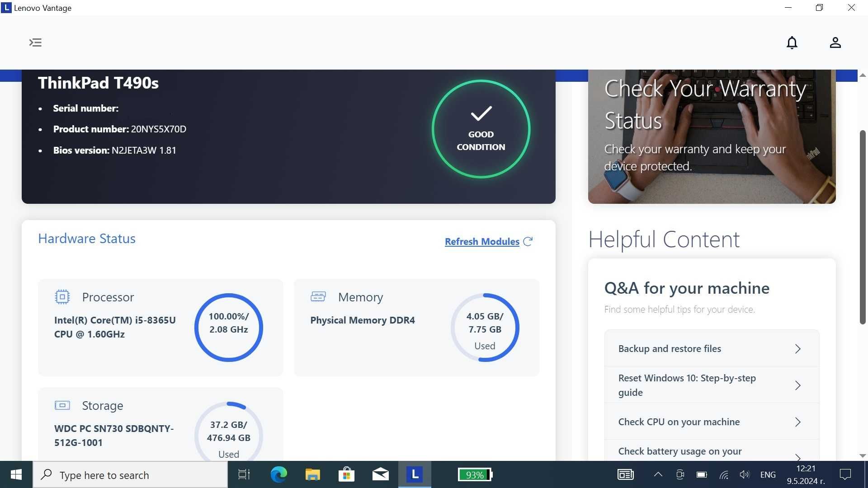The width and height of the screenshot is (868, 488).
Task: Click the Meet Now tray icon
Action: 680,474
